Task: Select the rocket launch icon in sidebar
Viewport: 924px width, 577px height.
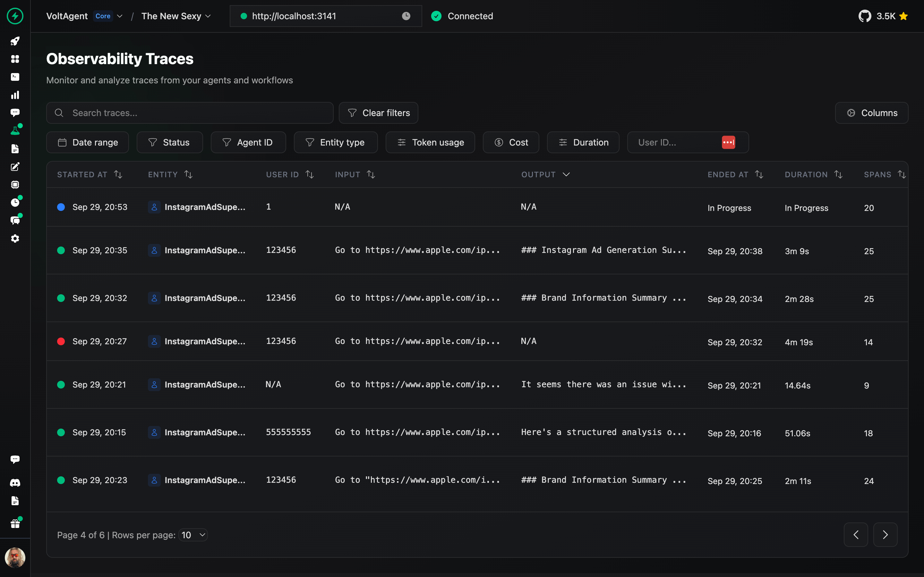Action: point(15,41)
